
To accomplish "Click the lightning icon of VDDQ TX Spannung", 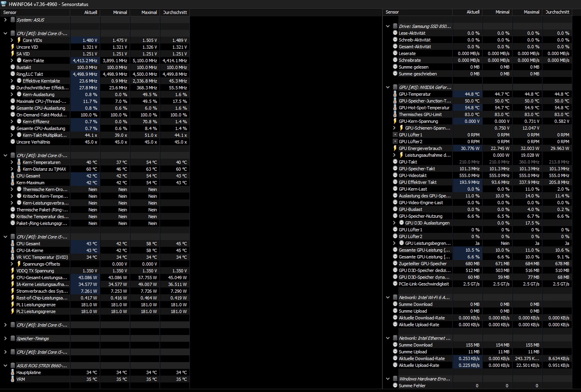I will click(12, 271).
